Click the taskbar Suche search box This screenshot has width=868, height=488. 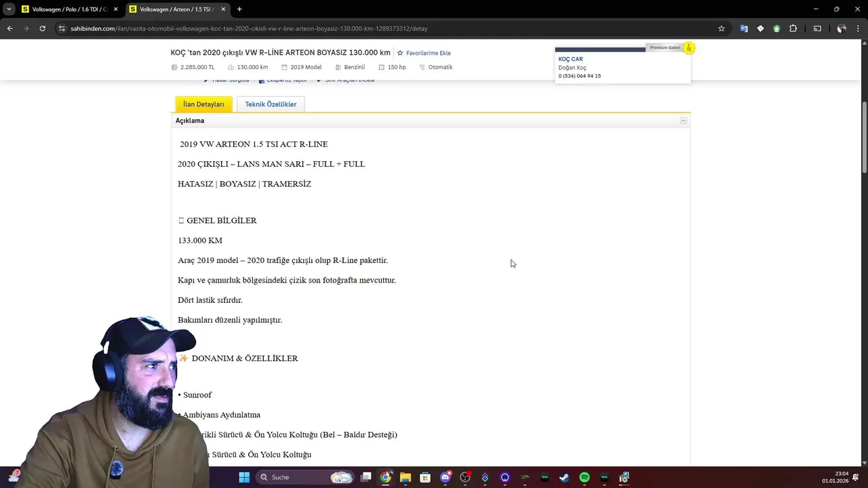click(x=306, y=477)
